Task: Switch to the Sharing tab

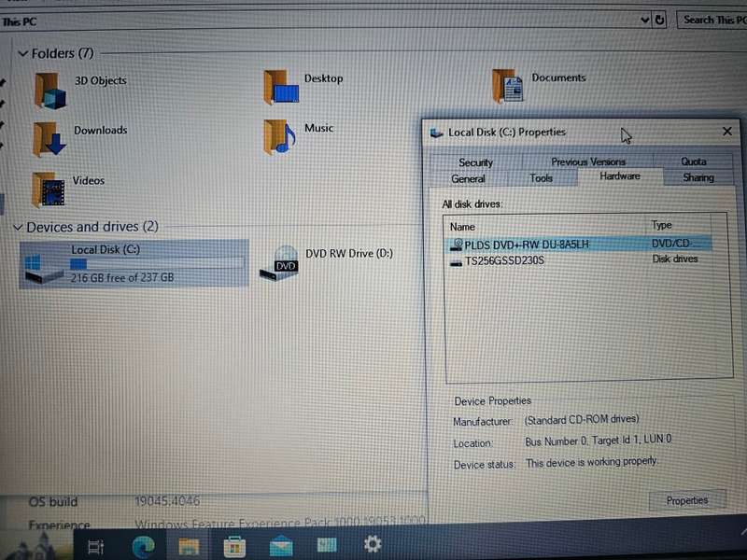Action: 698,177
